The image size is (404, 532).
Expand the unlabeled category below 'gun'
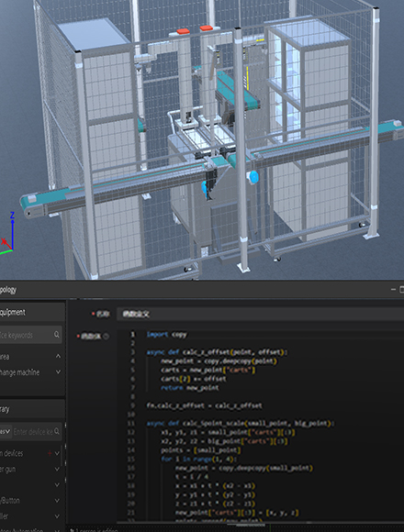(57, 485)
